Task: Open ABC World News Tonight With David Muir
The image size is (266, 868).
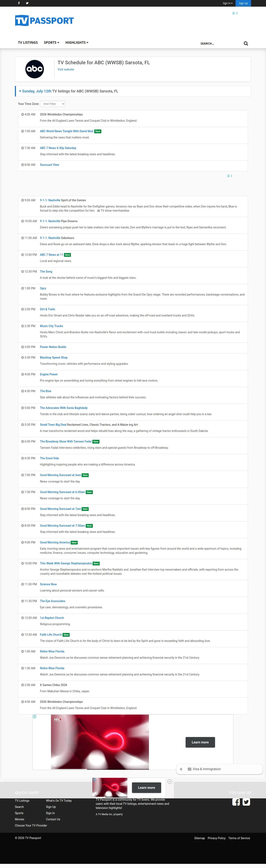Action: pos(67,131)
